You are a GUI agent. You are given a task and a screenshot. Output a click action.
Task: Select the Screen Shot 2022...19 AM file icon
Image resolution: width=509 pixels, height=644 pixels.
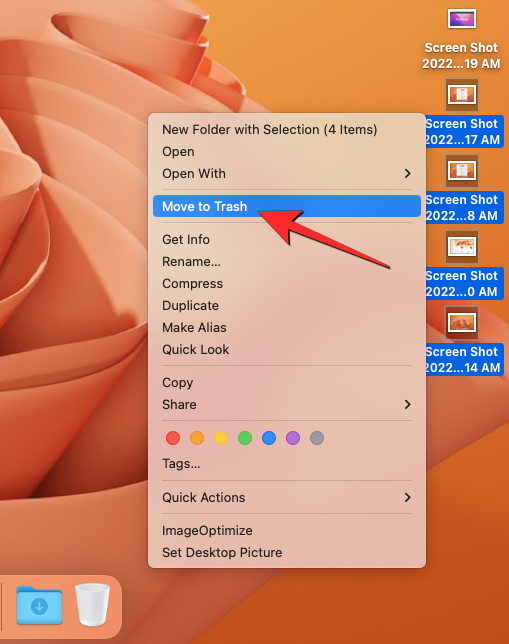pyautogui.click(x=462, y=19)
